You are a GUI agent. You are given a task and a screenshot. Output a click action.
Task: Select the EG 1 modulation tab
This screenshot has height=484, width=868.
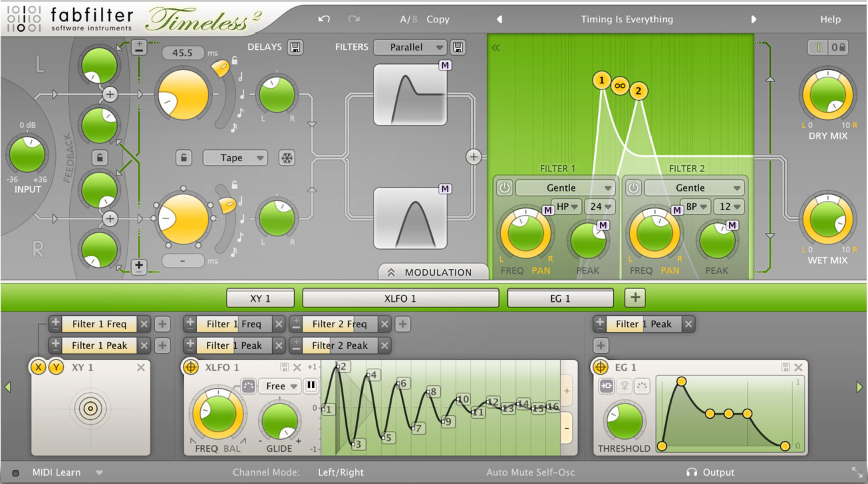tap(560, 298)
